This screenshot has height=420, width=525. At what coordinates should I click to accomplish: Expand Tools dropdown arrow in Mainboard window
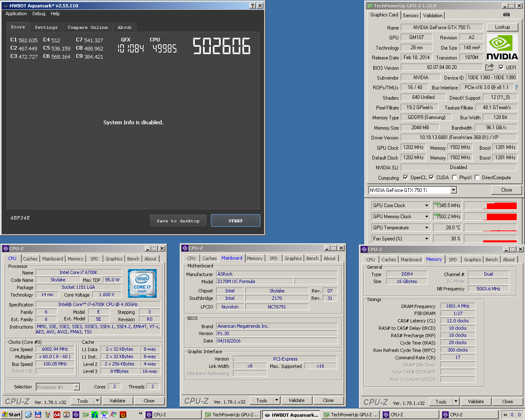click(x=276, y=400)
